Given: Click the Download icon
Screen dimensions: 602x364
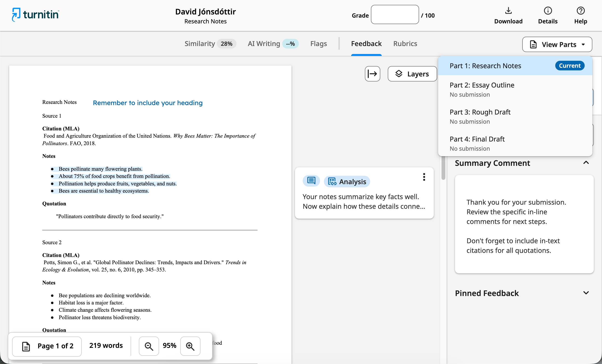Looking at the screenshot, I should (508, 11).
